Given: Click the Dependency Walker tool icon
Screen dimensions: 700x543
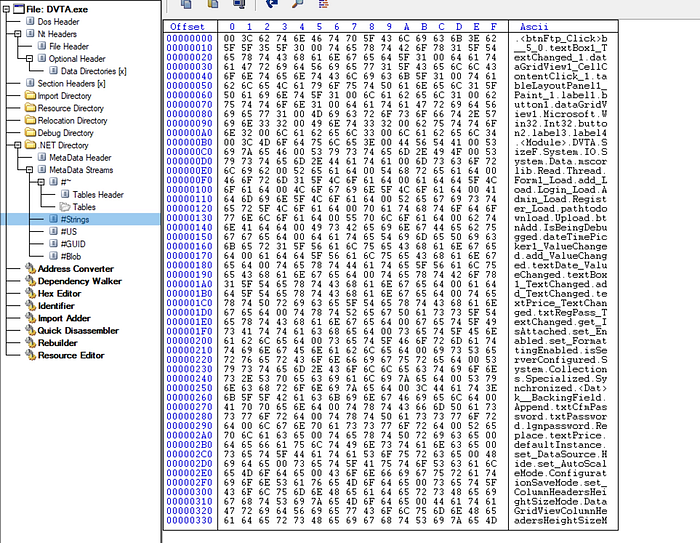Looking at the screenshot, I should pyautogui.click(x=30, y=281).
